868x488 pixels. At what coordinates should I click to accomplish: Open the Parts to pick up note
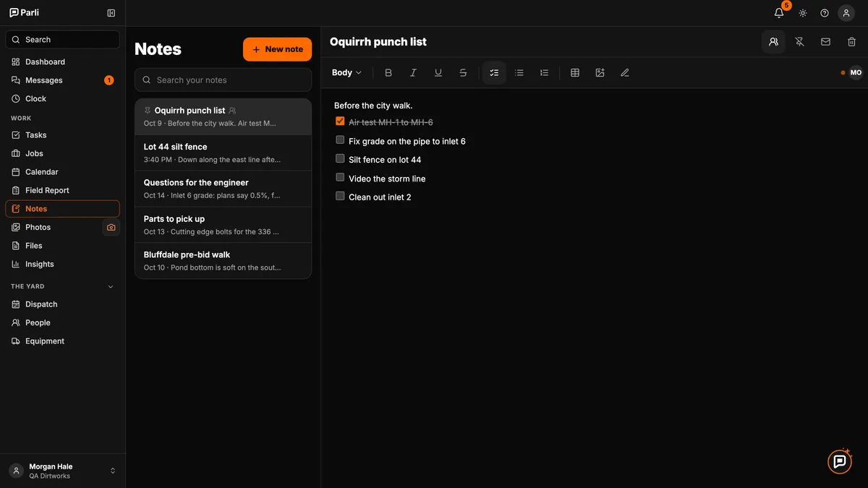point(224,225)
